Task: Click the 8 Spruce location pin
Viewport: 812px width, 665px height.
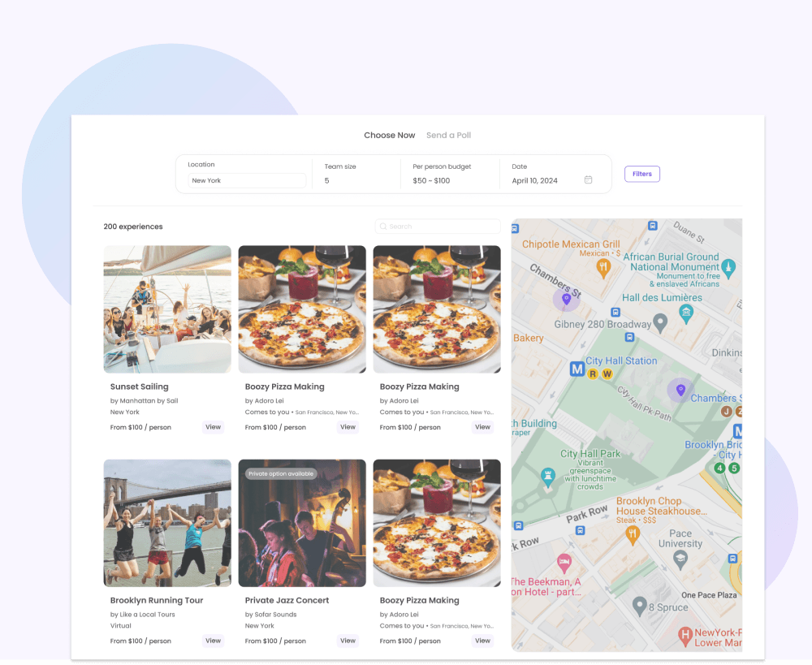Action: click(x=640, y=606)
